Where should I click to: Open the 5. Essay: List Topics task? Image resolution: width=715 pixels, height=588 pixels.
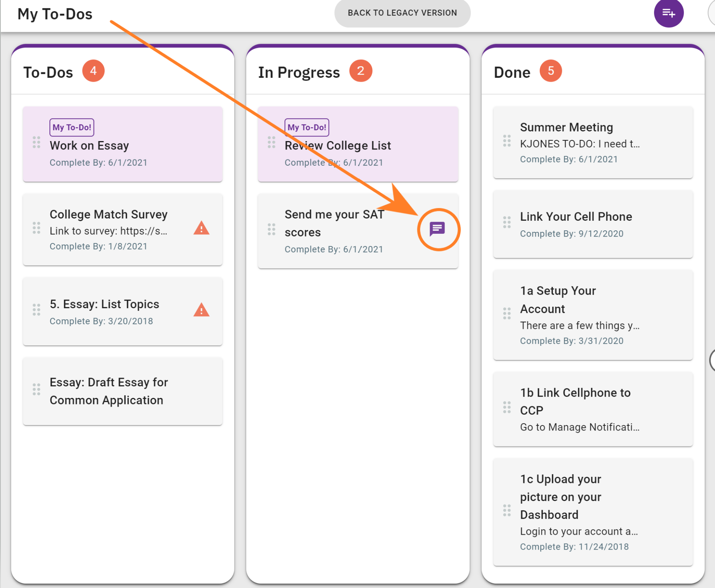coord(104,304)
